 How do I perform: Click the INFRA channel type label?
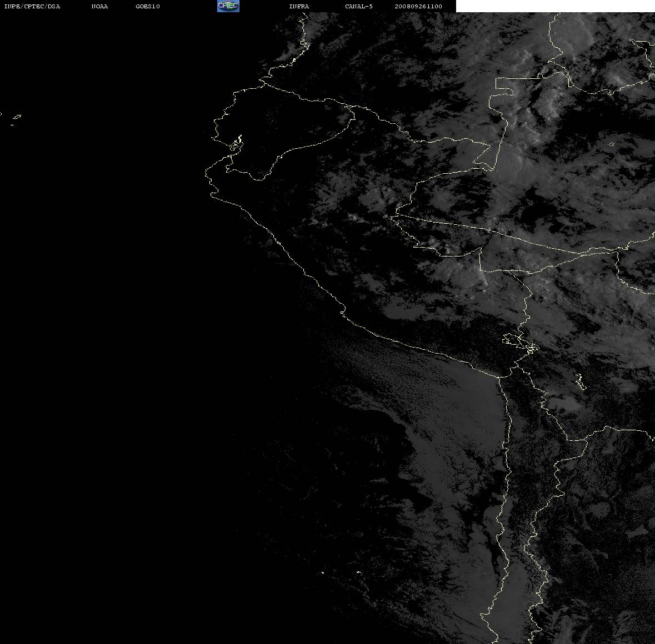click(299, 6)
